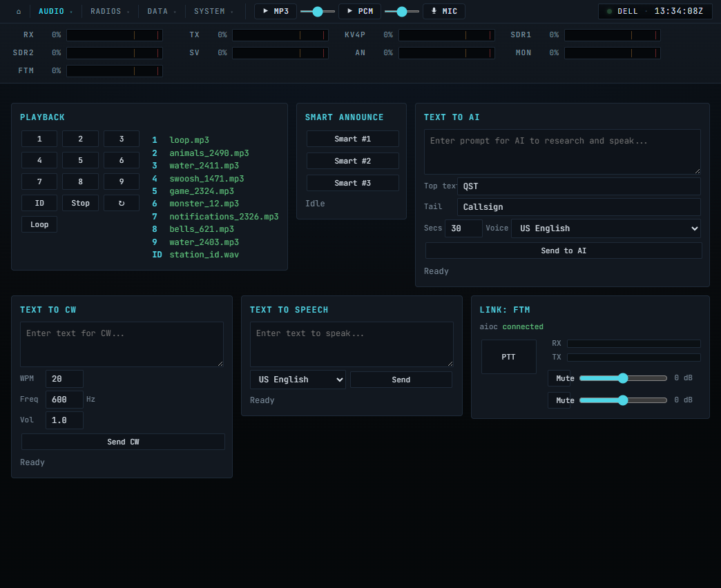Trigger Smart #1 announcement
Viewport: 721px width, 588px height.
(353, 139)
